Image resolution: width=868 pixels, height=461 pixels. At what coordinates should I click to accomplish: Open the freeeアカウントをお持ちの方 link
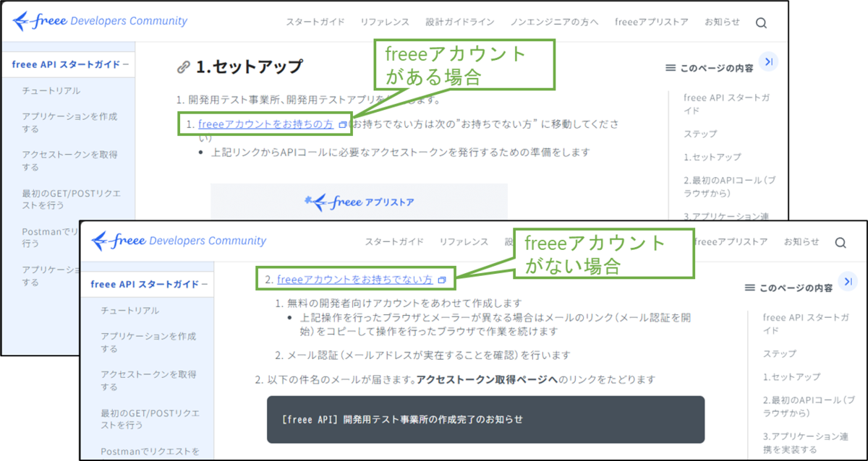tap(265, 124)
